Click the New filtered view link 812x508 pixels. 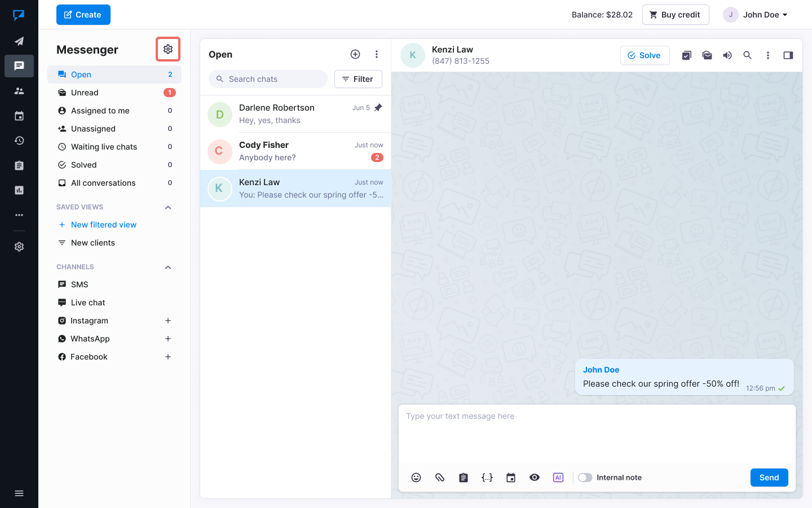click(104, 225)
